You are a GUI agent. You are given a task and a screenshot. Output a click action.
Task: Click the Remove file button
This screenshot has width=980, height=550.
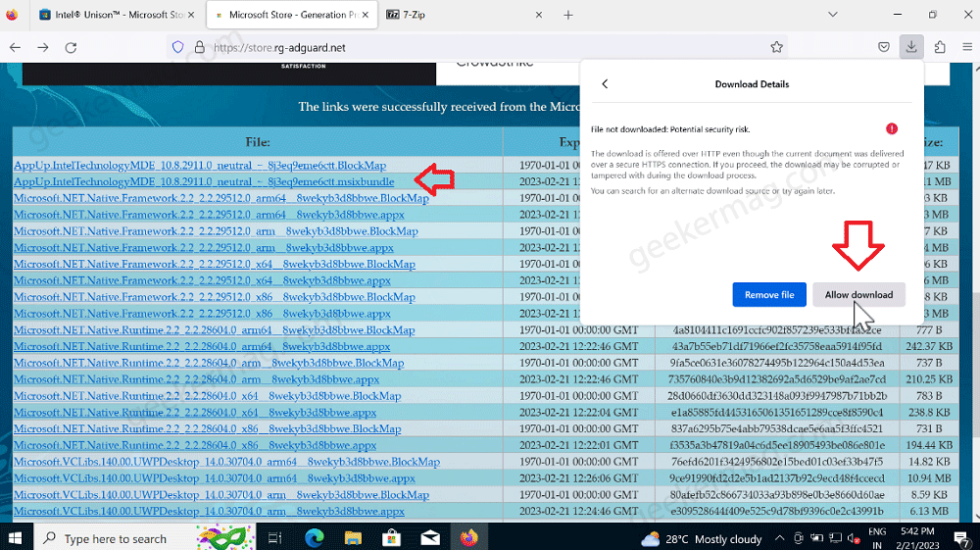click(769, 295)
